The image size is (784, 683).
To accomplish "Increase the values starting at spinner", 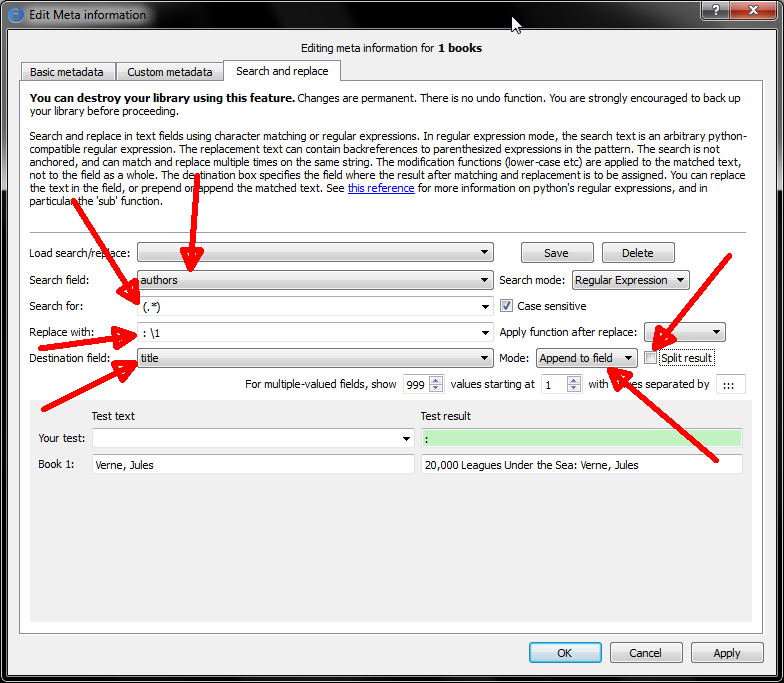I will (574, 380).
